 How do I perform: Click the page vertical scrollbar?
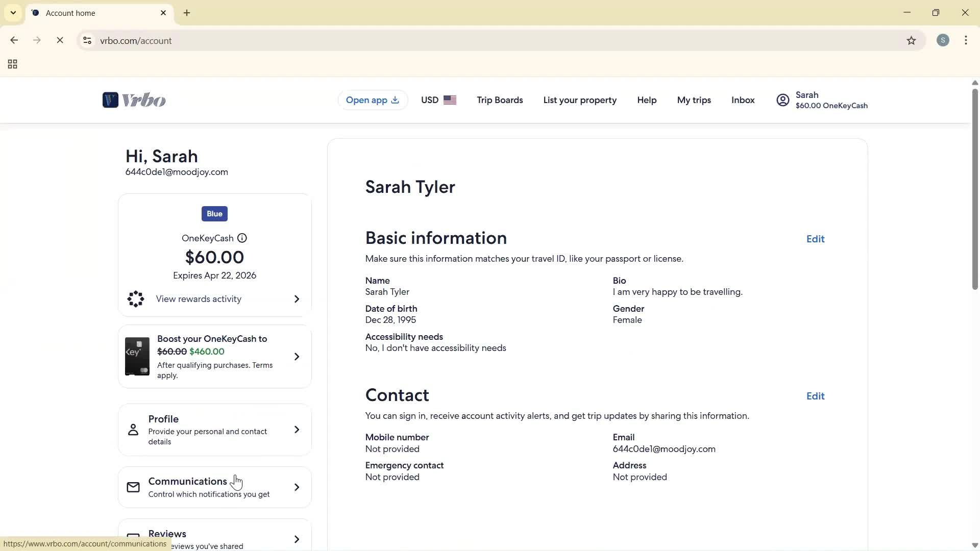(x=974, y=189)
